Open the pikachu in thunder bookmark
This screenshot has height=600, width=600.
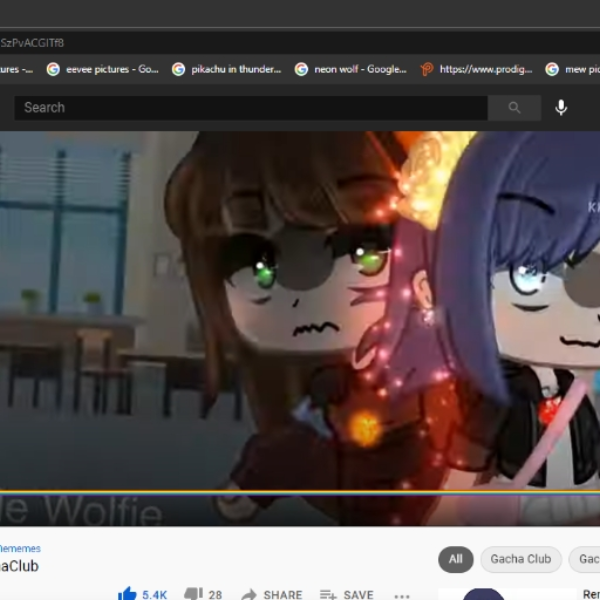[227, 69]
